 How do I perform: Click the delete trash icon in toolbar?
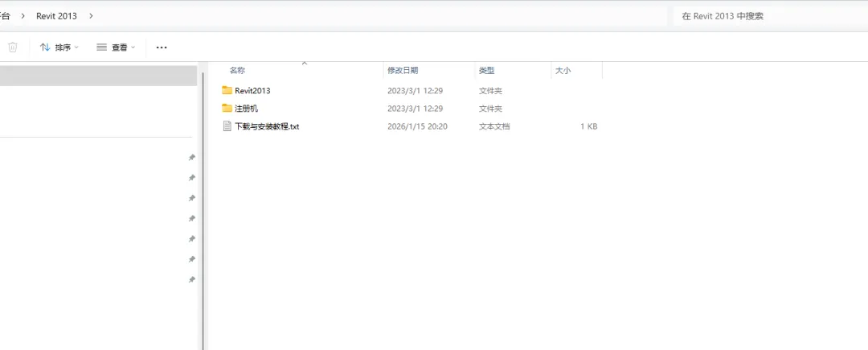coord(13,47)
